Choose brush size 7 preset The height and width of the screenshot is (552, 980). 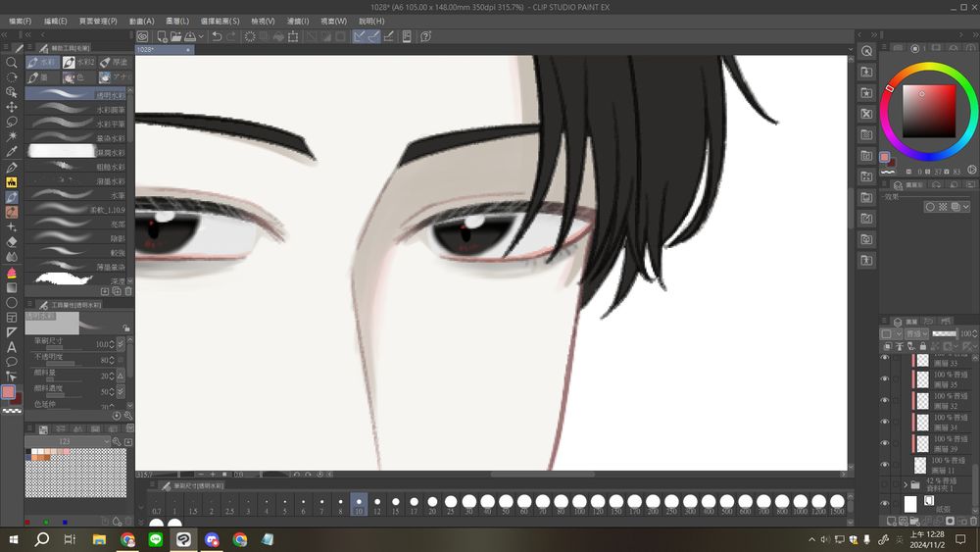coord(321,505)
